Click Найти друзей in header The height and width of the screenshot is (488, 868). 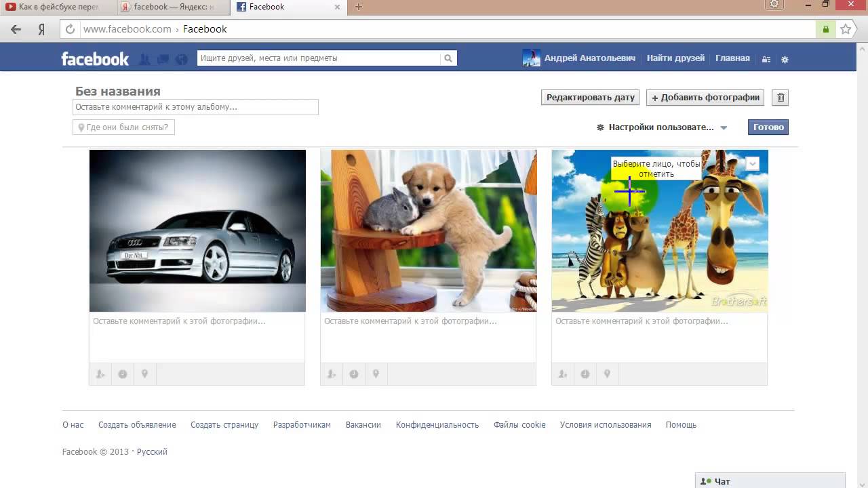(675, 58)
